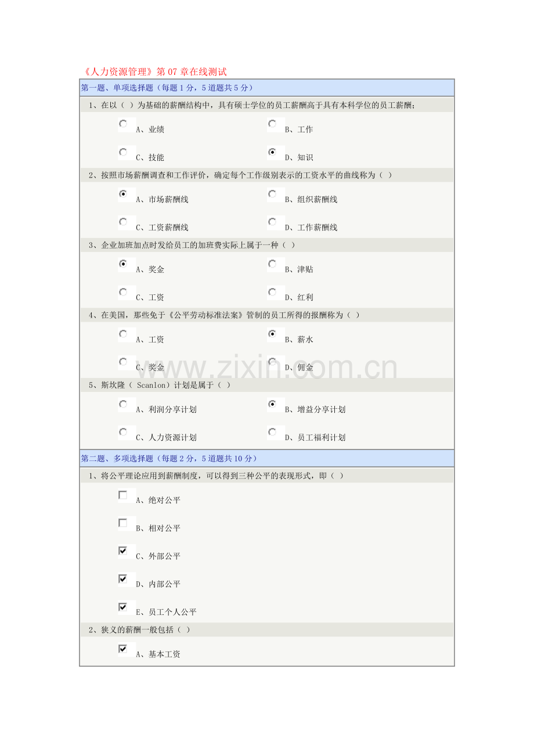Select question 1 option D 知识
The height and width of the screenshot is (756, 534).
(272, 152)
